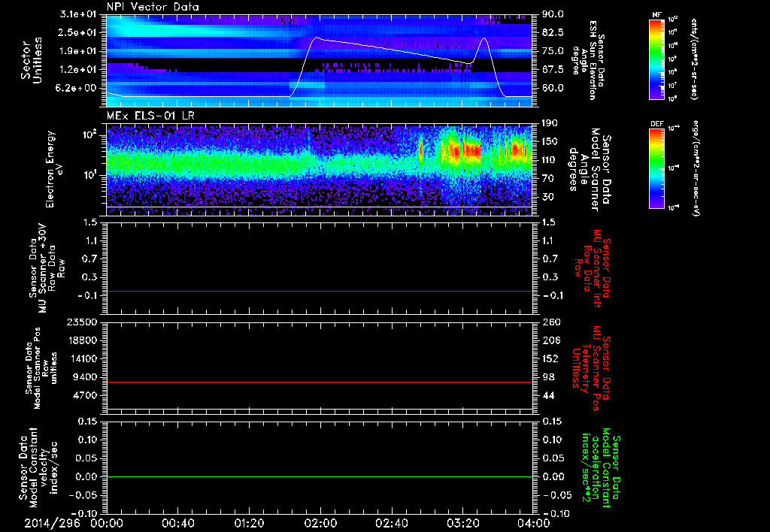This screenshot has height=532, width=770.
Task: Click the green line in the velocity panel
Action: tap(320, 476)
